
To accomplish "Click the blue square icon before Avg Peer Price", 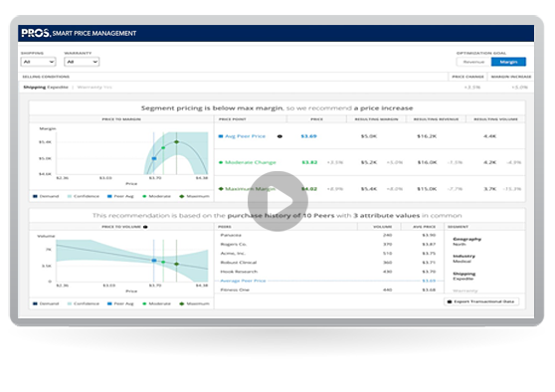I will tap(221, 136).
